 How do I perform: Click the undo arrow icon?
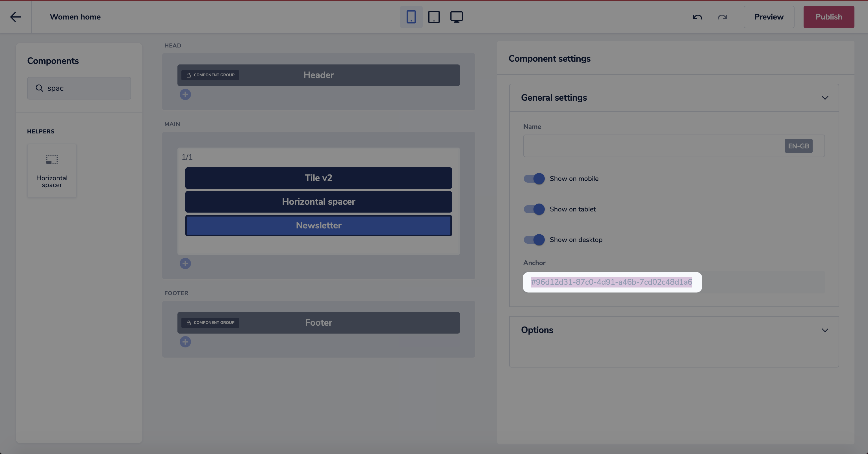click(x=697, y=17)
